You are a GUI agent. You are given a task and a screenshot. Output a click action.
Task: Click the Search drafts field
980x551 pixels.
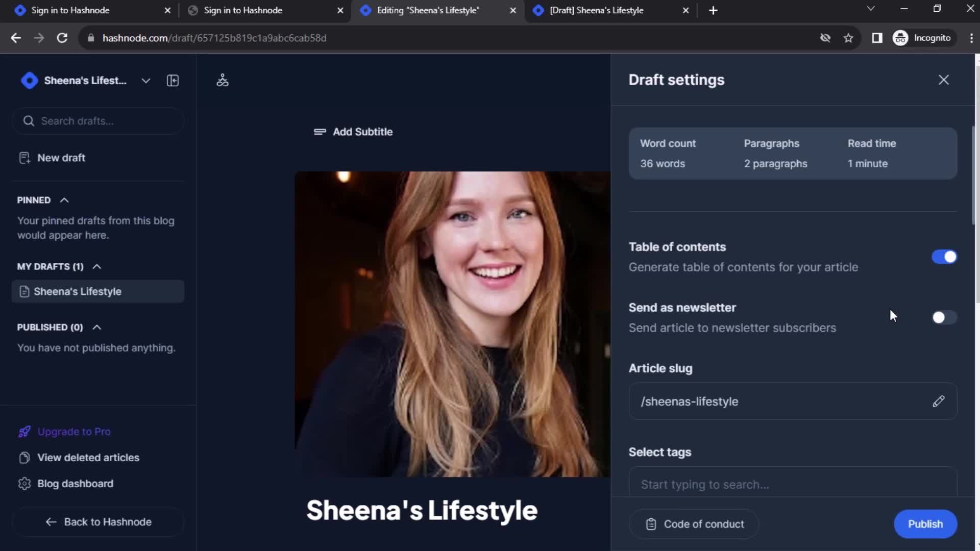click(98, 121)
